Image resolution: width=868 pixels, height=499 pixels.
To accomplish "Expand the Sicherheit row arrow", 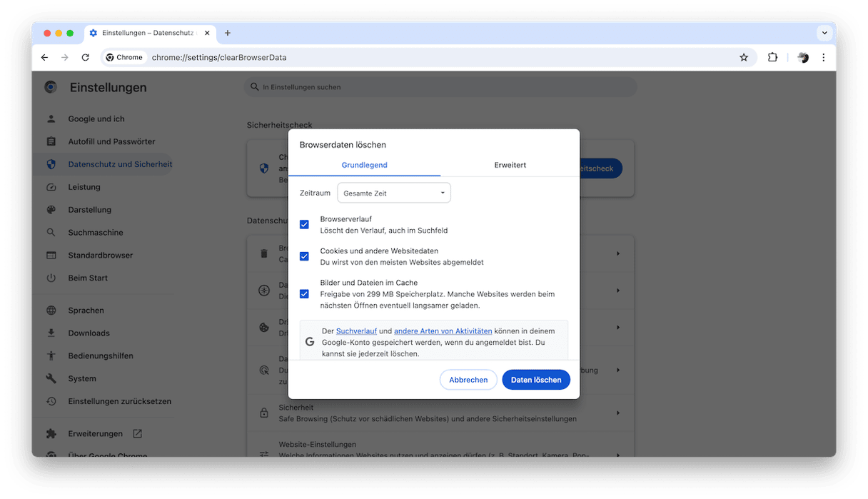I will (x=617, y=413).
